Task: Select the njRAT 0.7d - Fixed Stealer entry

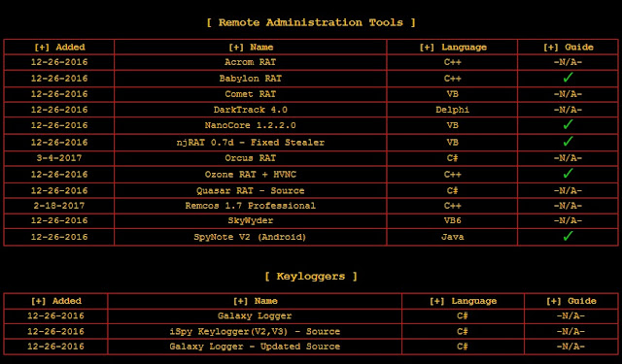Action: [251, 143]
